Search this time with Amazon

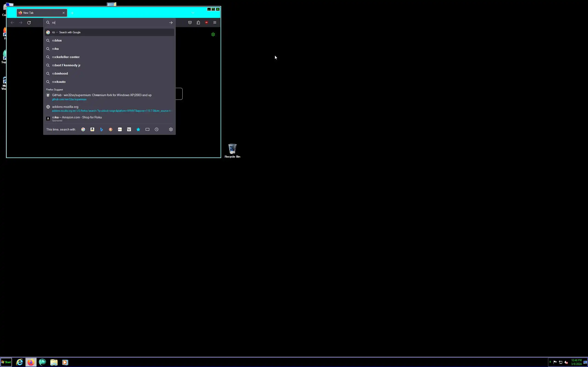[92, 129]
